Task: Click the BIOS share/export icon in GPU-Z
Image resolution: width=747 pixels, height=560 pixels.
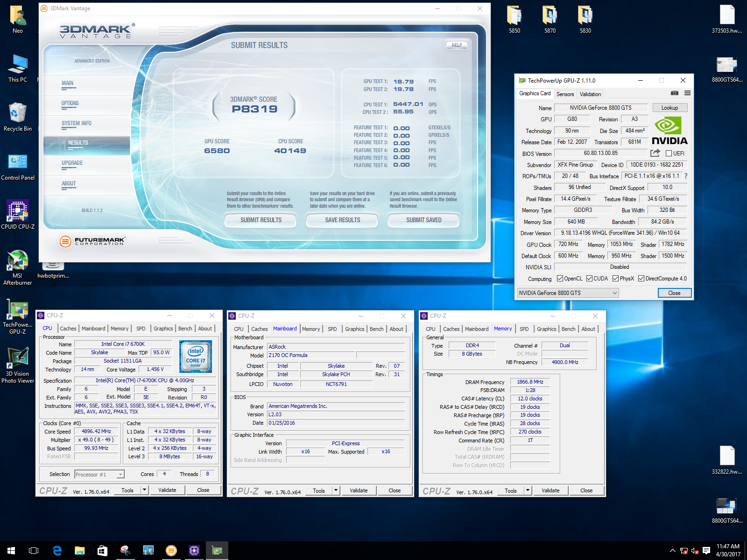Action: [x=655, y=153]
